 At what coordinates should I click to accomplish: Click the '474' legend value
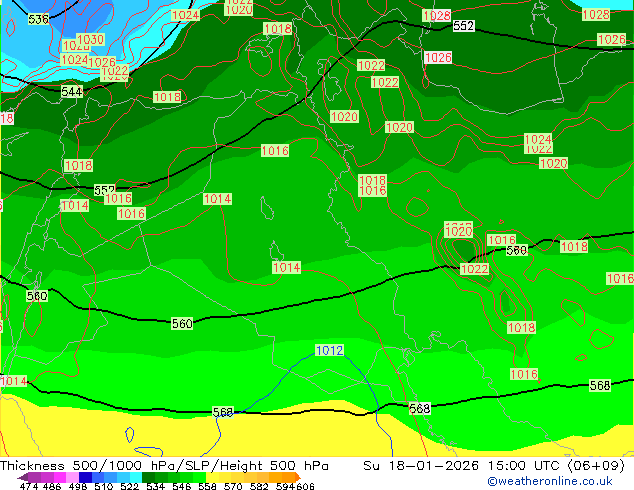(29, 486)
